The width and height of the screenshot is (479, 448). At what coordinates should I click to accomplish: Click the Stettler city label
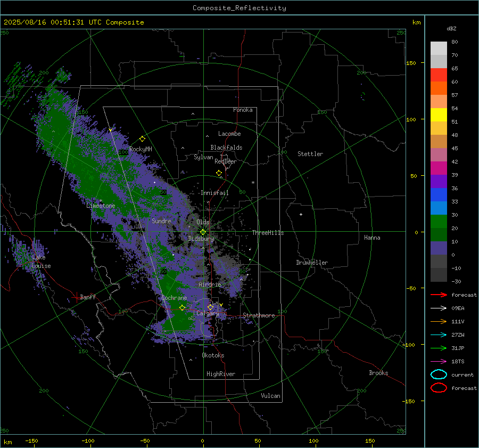point(310,154)
